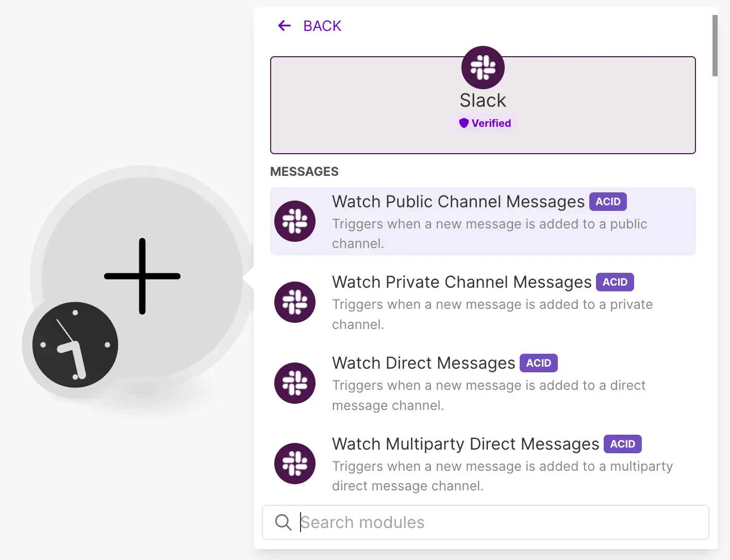Select Watch Private Channel Messages module
Screen dimensions: 730x560
483,302
